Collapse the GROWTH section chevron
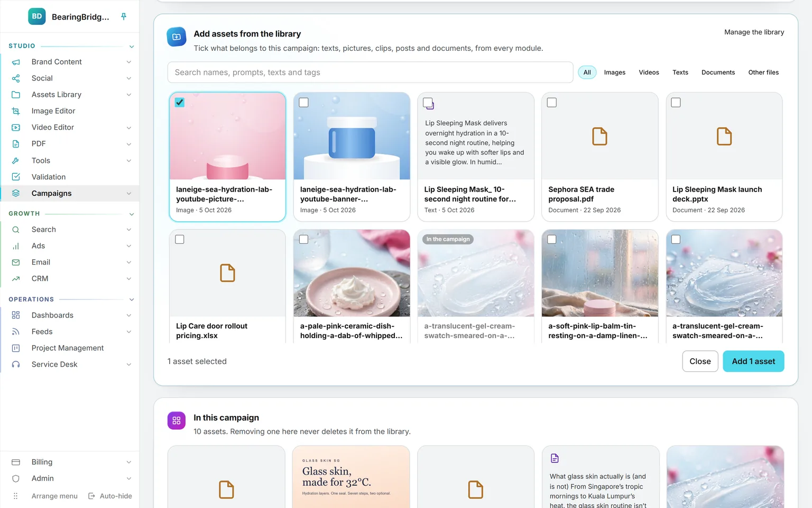This screenshot has width=812, height=508. pos(132,214)
